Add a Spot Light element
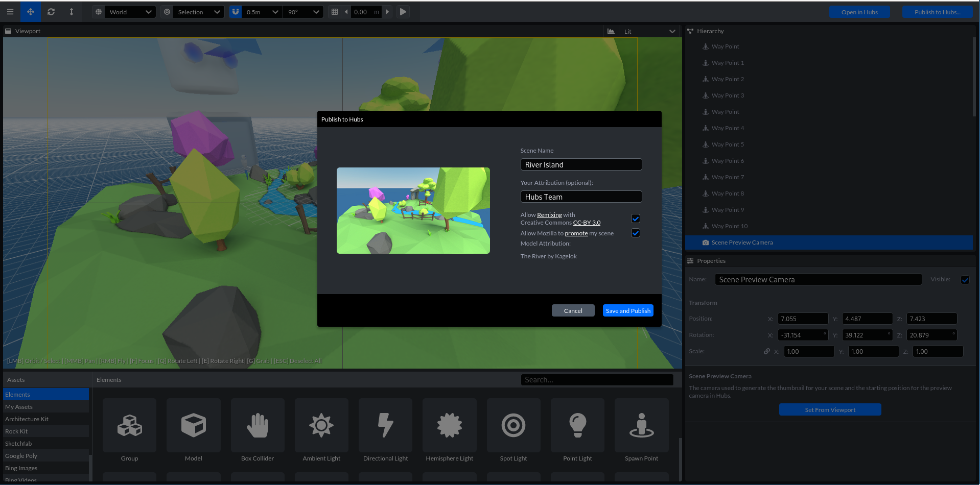 click(x=514, y=431)
